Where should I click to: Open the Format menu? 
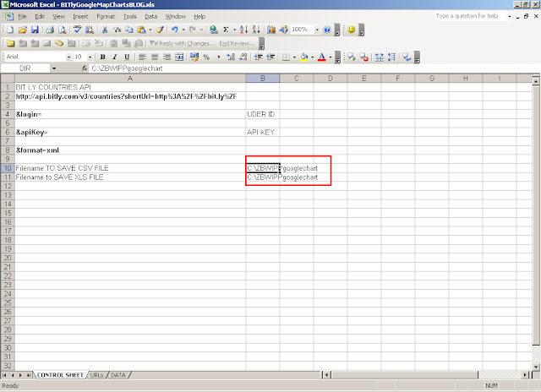click(x=106, y=16)
